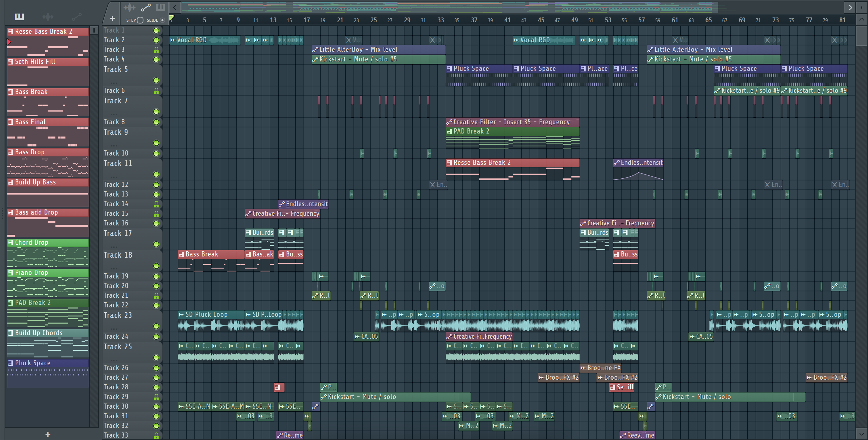Image resolution: width=868 pixels, height=440 pixels.
Task: Mute Track 23 with its green LED
Action: (x=156, y=326)
